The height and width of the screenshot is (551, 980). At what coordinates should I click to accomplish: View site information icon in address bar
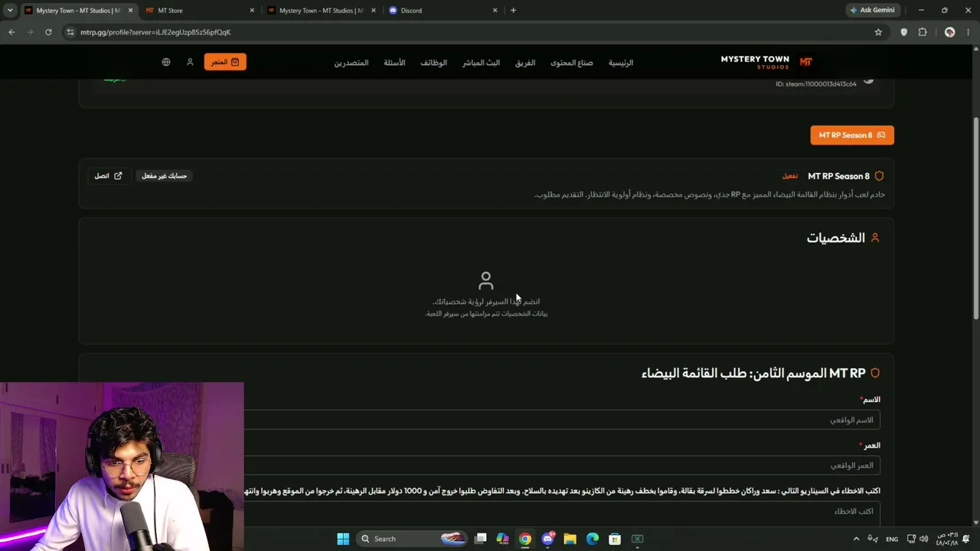pos(70,32)
